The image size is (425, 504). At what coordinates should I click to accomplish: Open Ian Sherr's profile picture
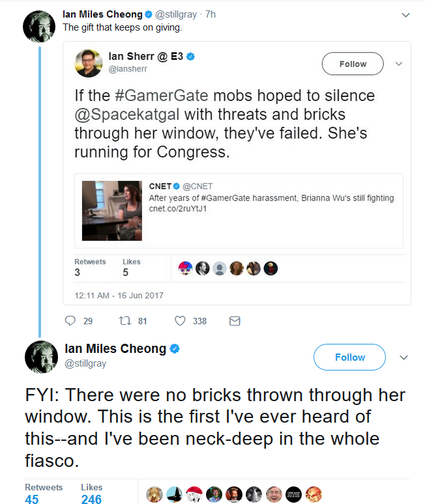click(89, 63)
